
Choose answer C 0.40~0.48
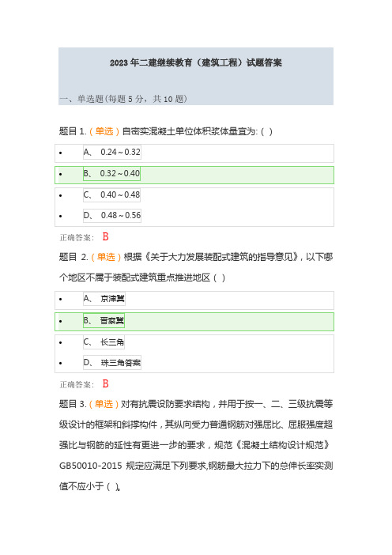pos(111,194)
